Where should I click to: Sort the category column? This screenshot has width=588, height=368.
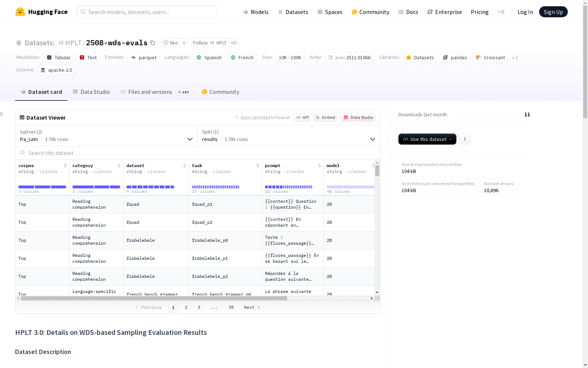point(119,166)
